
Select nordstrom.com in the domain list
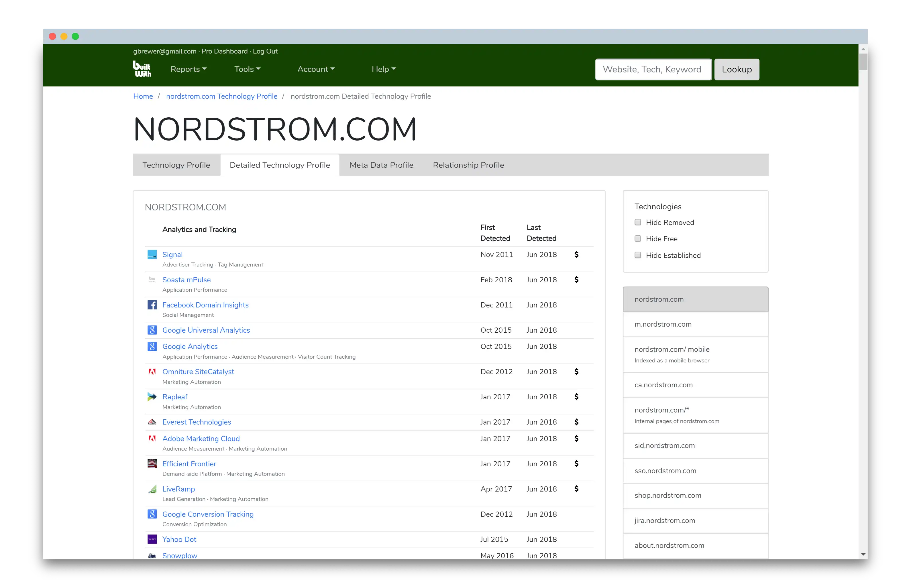point(695,299)
